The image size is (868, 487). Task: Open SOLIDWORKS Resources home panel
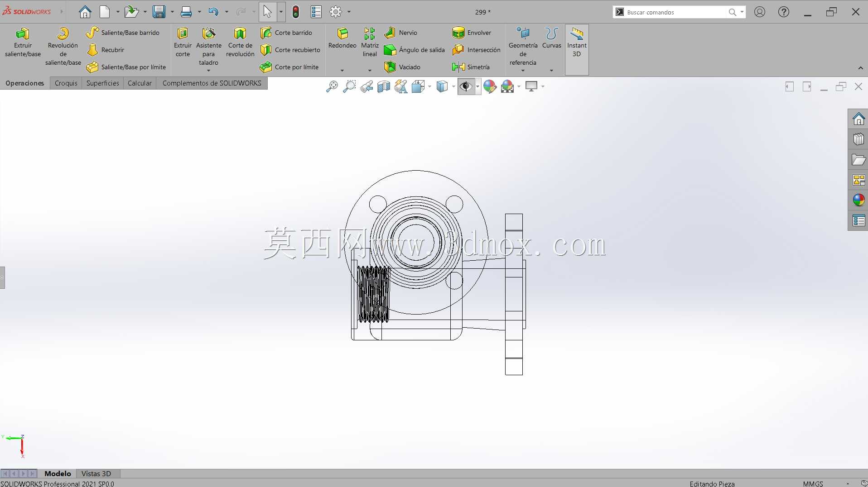coord(858,119)
